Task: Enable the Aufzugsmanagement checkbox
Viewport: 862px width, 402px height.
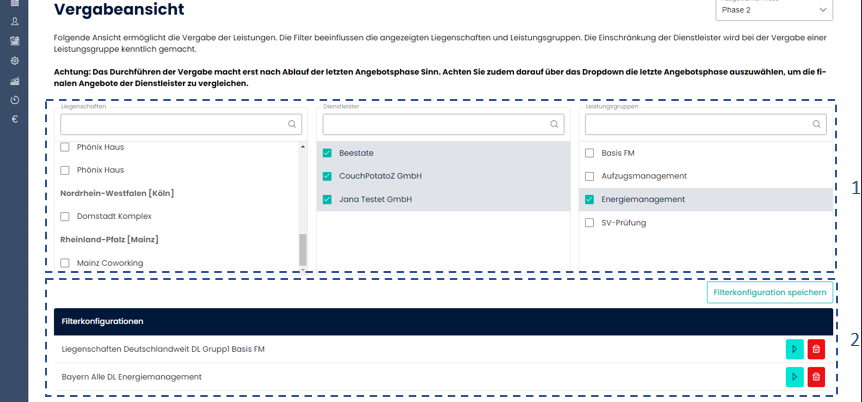Action: (590, 176)
